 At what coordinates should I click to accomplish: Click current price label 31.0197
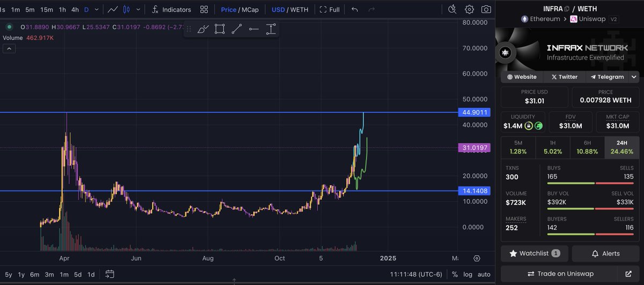tap(474, 148)
